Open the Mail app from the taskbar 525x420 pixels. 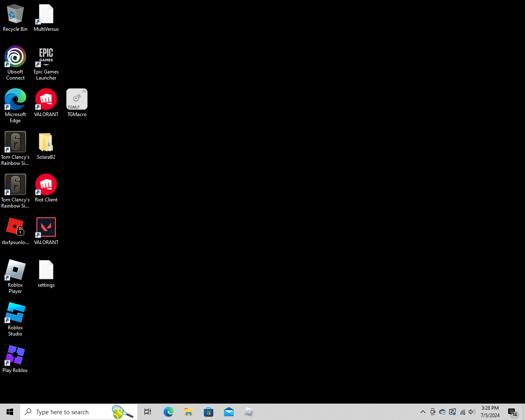pyautogui.click(x=228, y=412)
